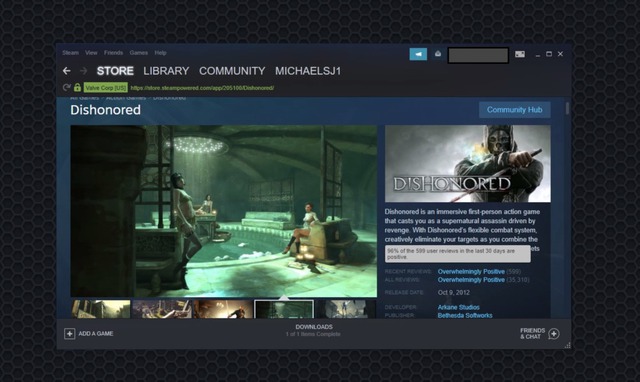
Task: Open the inbox envelope icon
Action: [438, 54]
